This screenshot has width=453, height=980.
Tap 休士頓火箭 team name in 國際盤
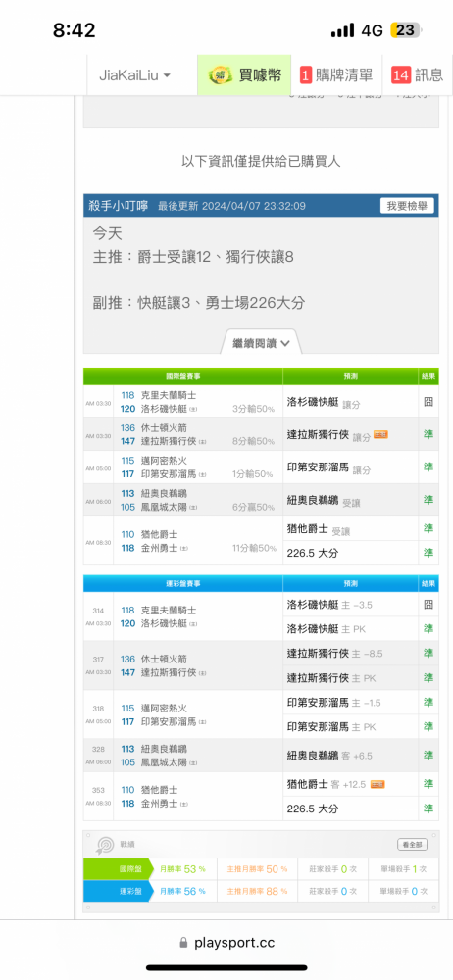[x=162, y=428]
